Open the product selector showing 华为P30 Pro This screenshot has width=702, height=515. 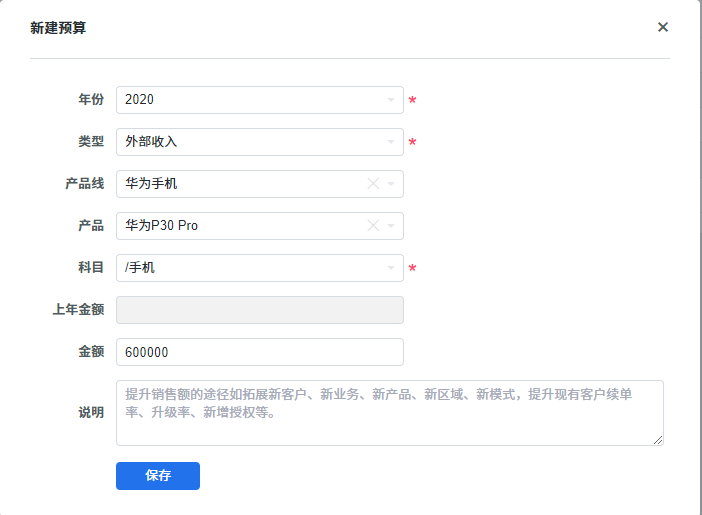[240, 226]
